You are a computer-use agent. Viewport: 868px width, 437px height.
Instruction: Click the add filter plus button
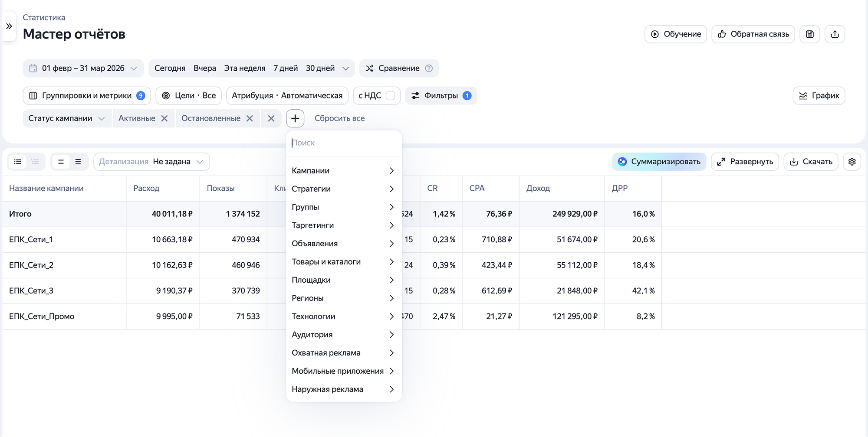coord(295,118)
